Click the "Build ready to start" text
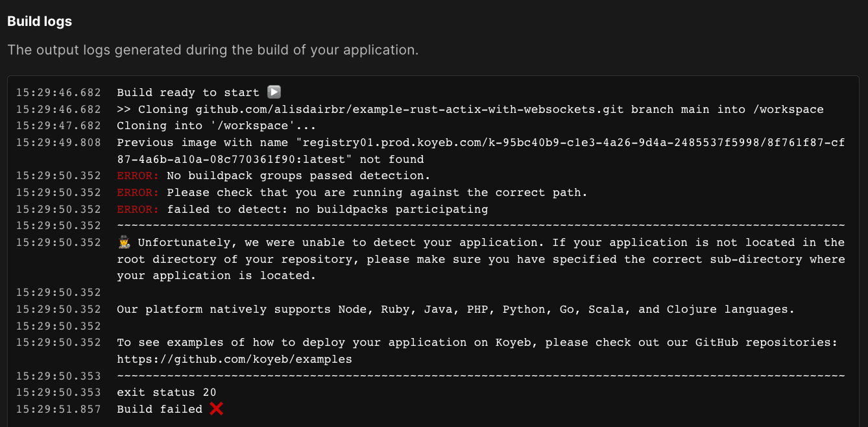 pos(187,93)
